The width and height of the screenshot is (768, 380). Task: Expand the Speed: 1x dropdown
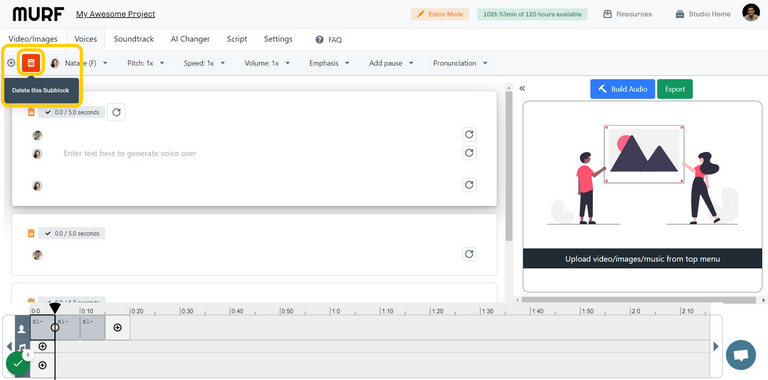tap(204, 63)
